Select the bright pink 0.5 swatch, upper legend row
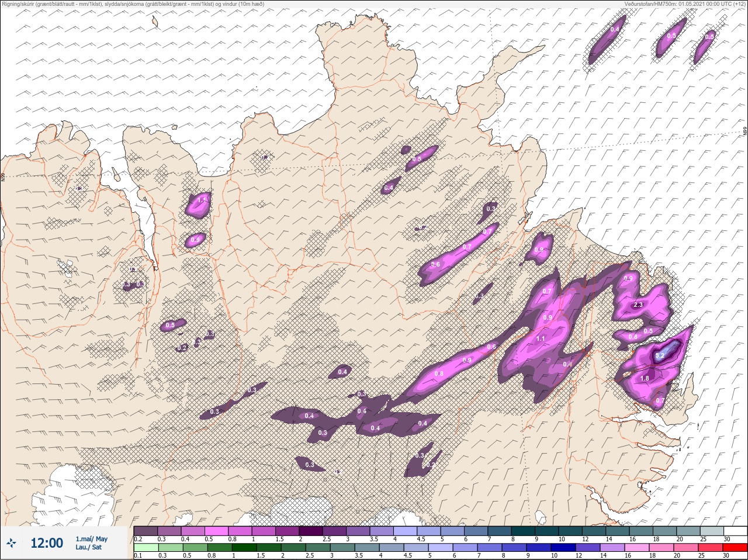Viewport: 748px width, 560px height. [216, 531]
